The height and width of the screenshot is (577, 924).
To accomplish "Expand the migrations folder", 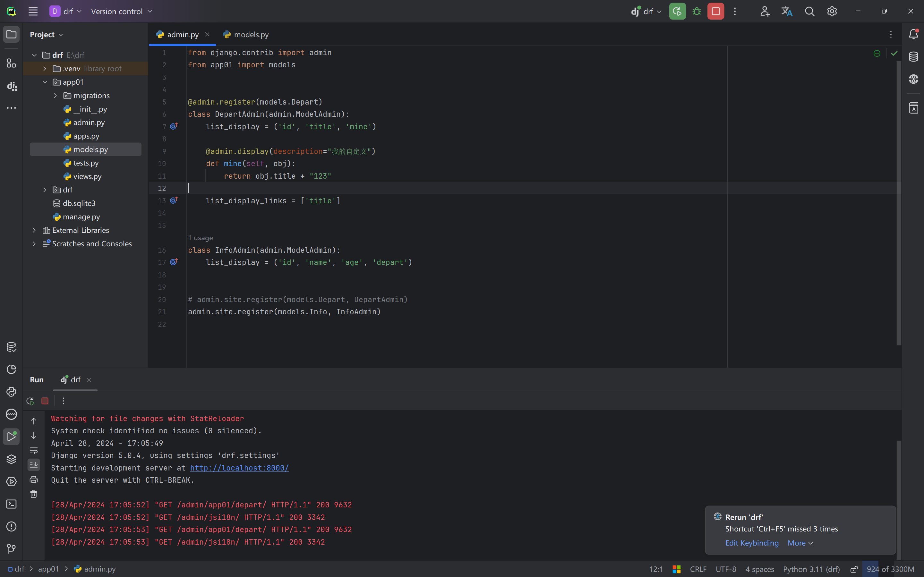I will (55, 95).
